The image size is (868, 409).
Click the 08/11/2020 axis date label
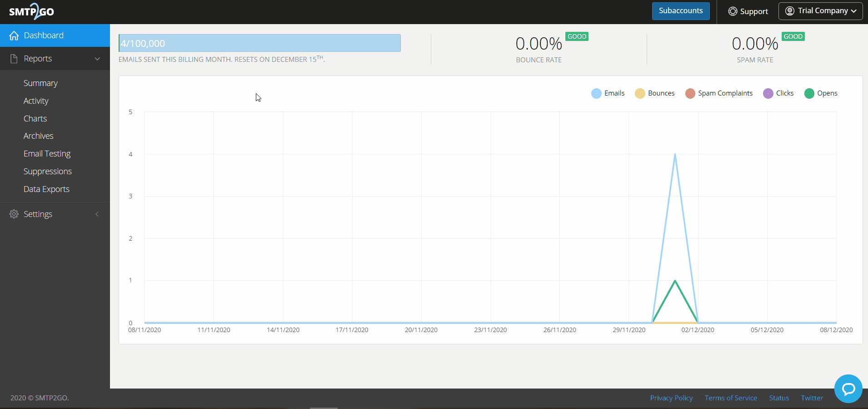[x=145, y=330]
